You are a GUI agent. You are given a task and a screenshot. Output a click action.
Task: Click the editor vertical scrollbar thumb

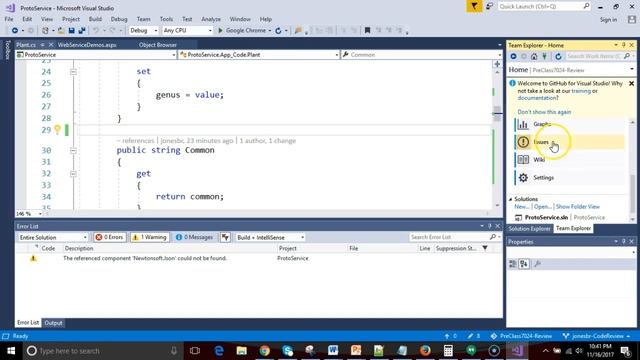(x=497, y=113)
